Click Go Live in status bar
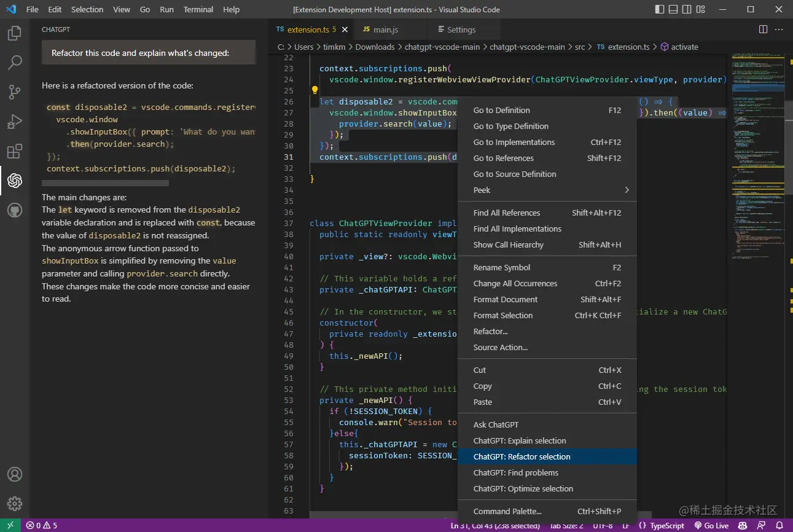The width and height of the screenshot is (793, 532). pos(712,526)
